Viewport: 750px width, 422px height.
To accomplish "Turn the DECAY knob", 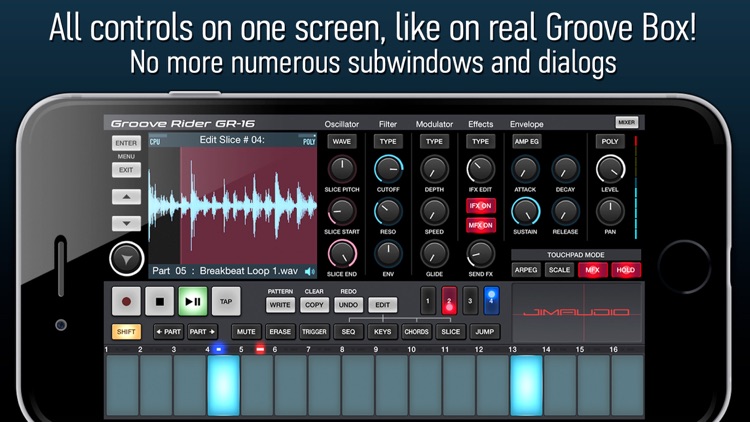I will click(x=565, y=169).
